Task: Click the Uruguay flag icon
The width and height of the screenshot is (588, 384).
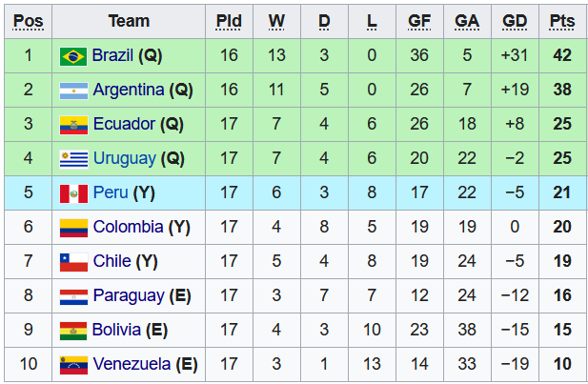Action: [x=72, y=159]
